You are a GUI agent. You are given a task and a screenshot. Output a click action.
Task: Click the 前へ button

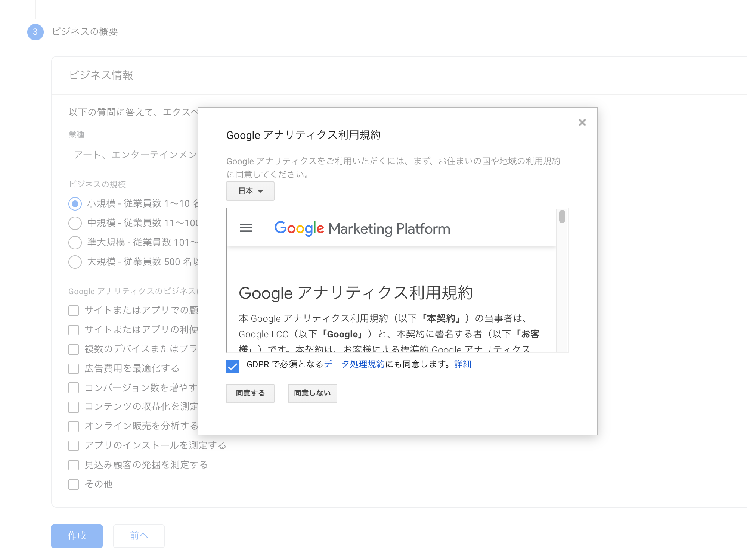[x=139, y=536]
